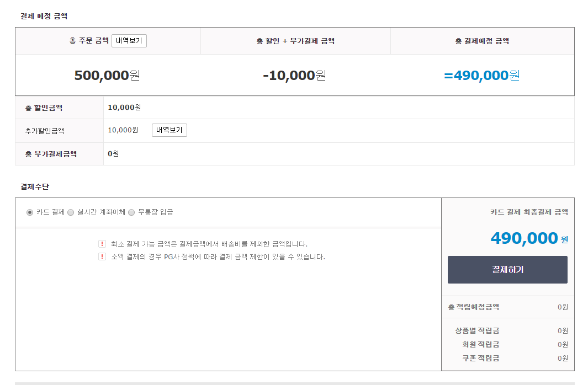Click the 총 할인금액 row label
Image resolution: width=588 pixels, height=390 pixels.
tap(44, 108)
